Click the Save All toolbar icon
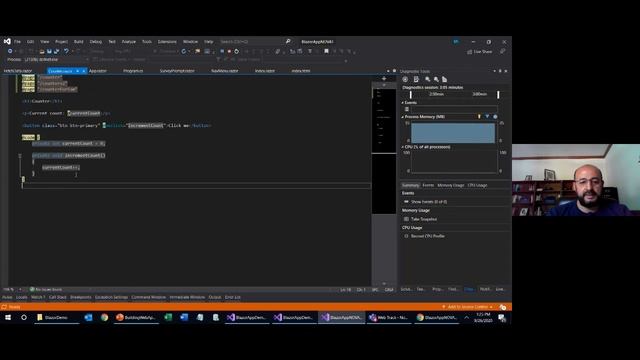 pos(56,51)
